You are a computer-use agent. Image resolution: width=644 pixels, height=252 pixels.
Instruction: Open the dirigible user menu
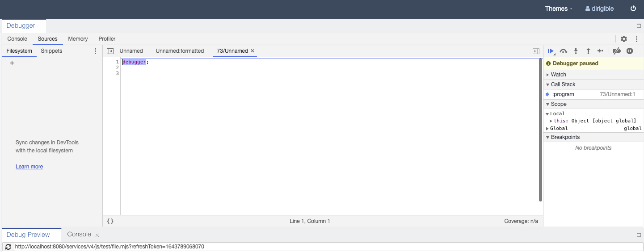599,8
